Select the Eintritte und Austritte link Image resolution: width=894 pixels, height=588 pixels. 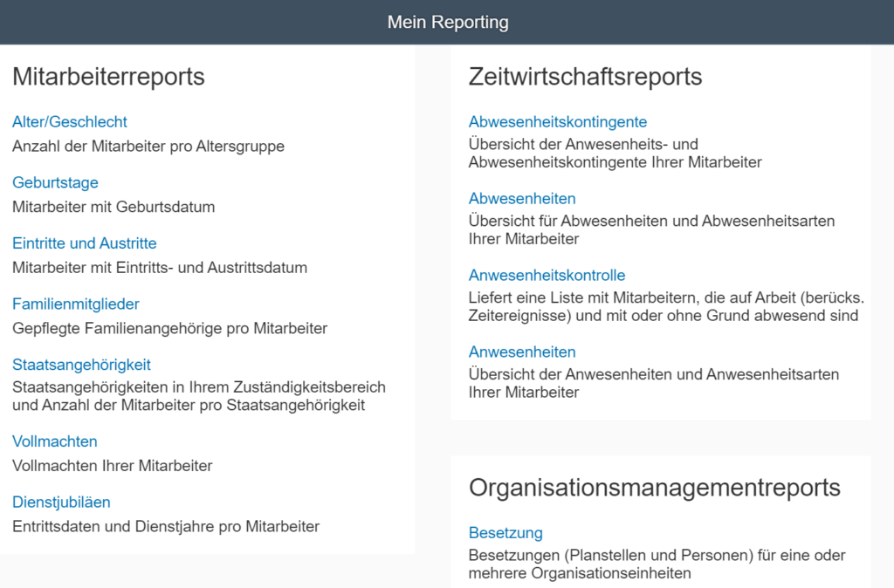85,243
